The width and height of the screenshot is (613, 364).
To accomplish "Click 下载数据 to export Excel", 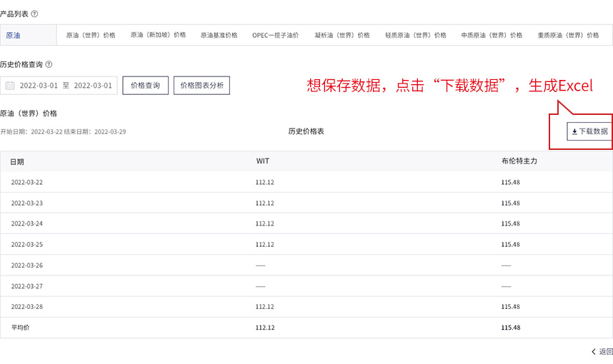I will (589, 131).
